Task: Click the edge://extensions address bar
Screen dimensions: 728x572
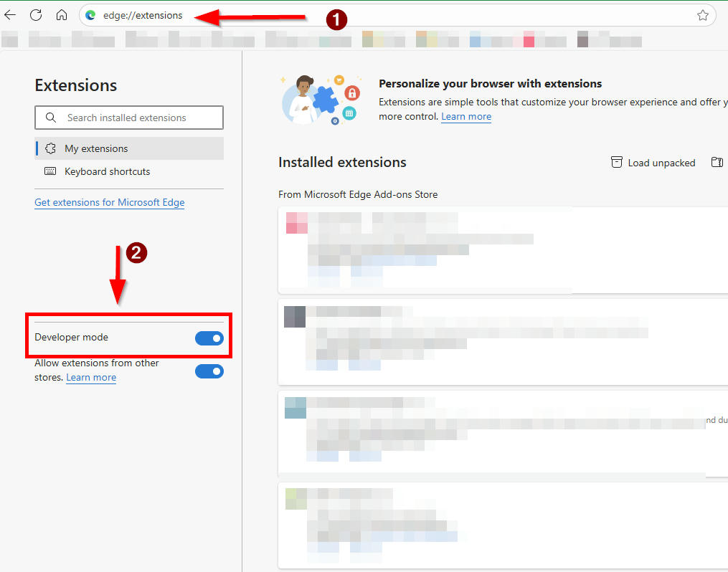Action: pos(394,15)
